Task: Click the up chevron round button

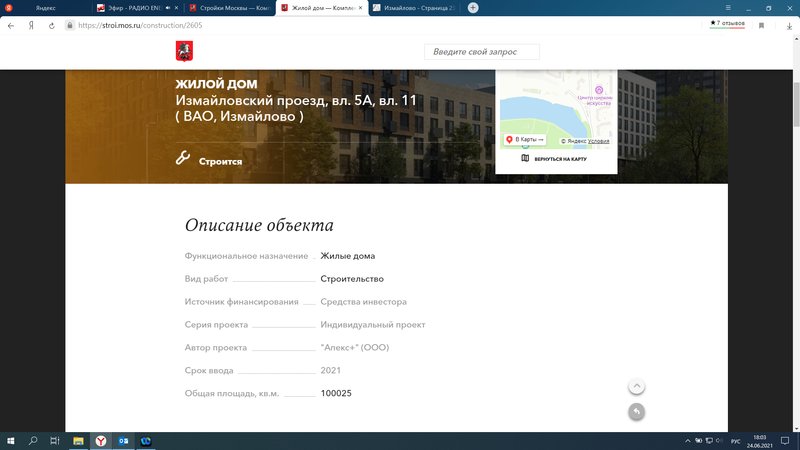Action: tap(636, 386)
